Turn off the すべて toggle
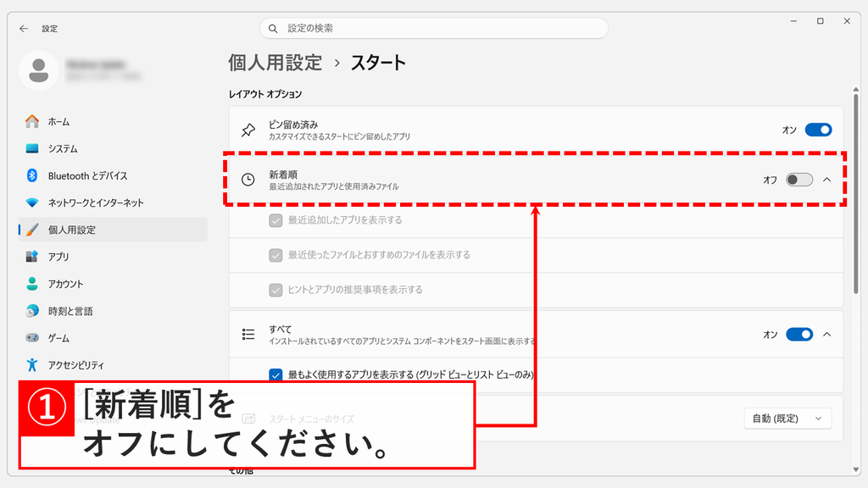The width and height of the screenshot is (868, 488). coord(799,334)
